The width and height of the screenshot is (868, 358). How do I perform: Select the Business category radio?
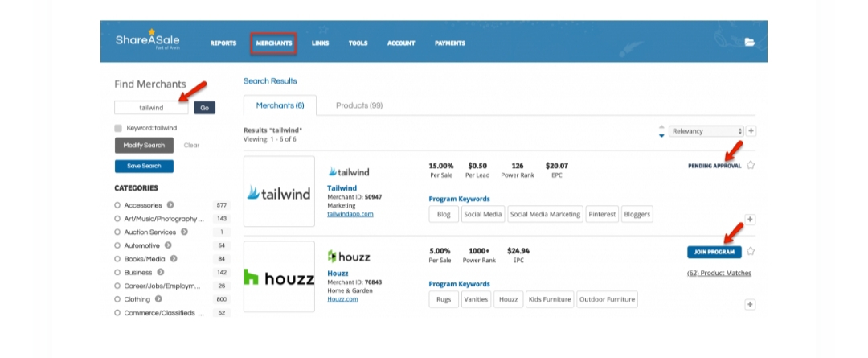tap(117, 272)
